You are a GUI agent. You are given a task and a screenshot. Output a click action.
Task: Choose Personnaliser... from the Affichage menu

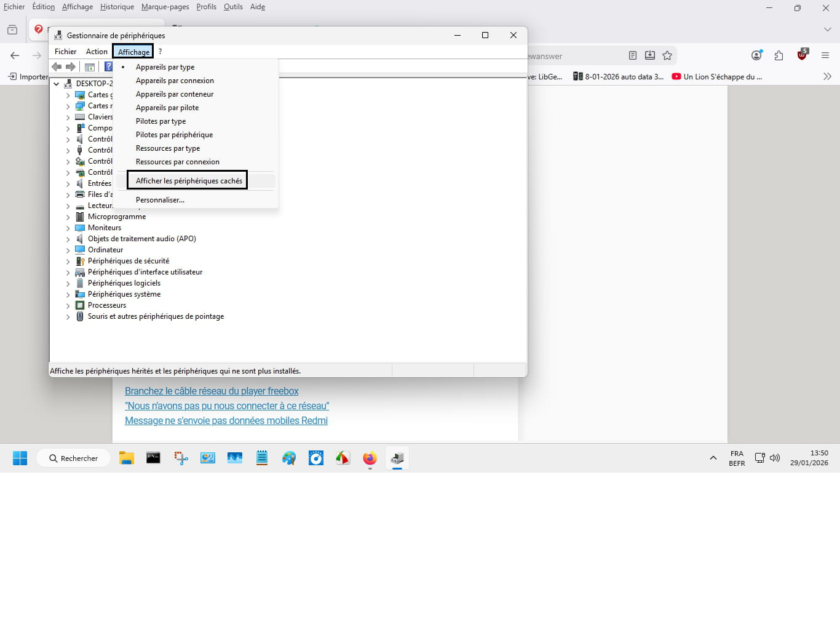click(160, 200)
